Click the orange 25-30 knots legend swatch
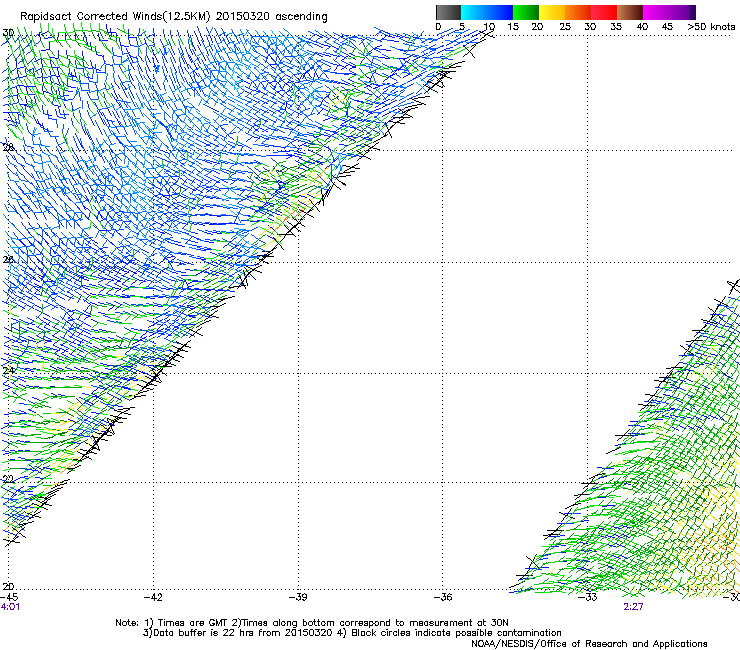Image resolution: width=740 pixels, height=650 pixels. click(578, 12)
